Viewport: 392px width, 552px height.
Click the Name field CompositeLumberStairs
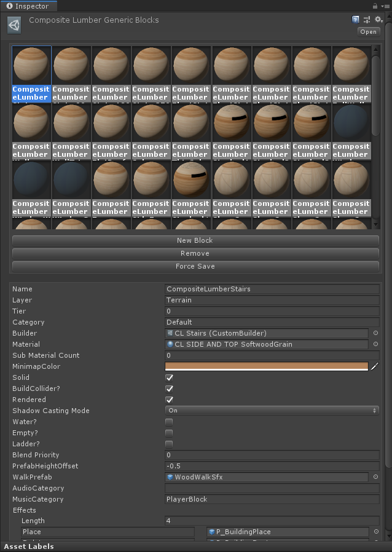[x=272, y=289]
